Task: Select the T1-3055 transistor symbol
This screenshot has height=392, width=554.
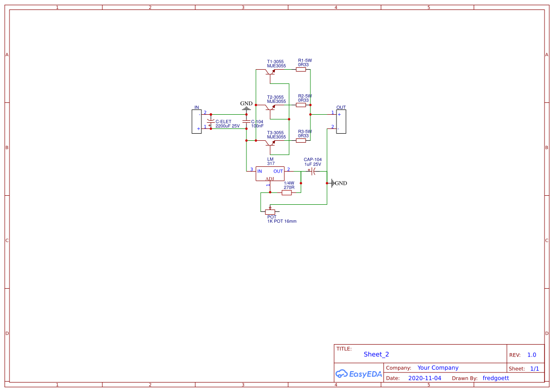Action: (x=271, y=73)
